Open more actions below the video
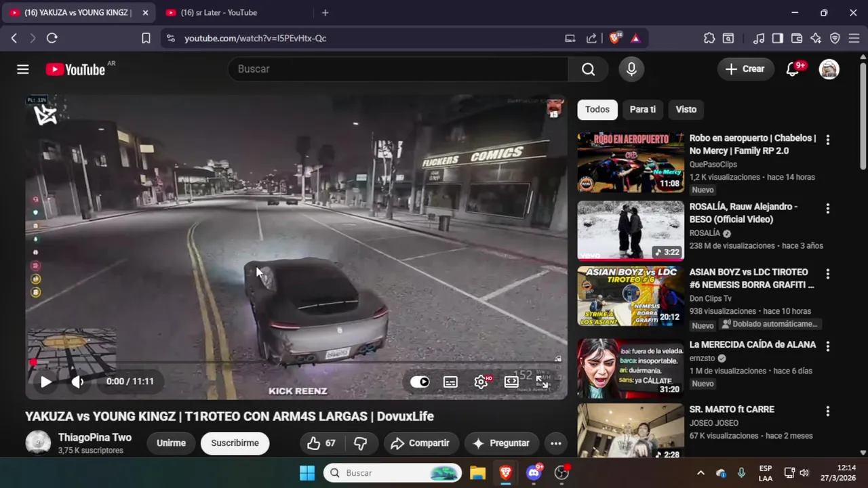Screen dimensions: 868x488 [x=555, y=443]
